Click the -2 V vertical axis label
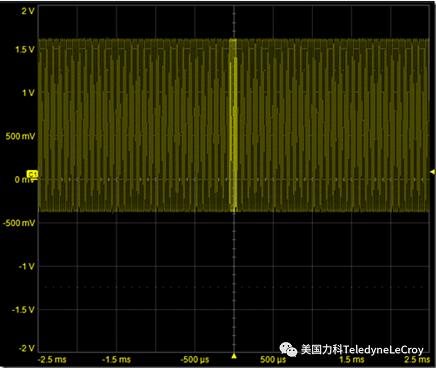The image size is (436, 368). [x=27, y=348]
